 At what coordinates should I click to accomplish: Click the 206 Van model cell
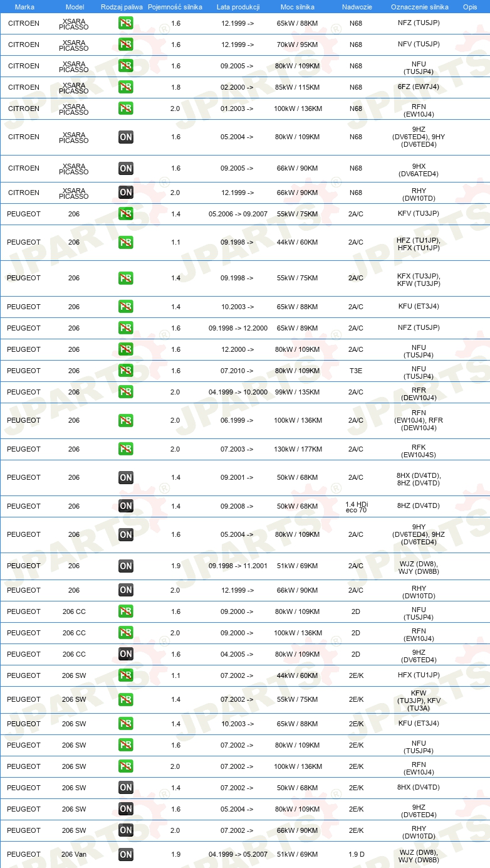point(74,854)
